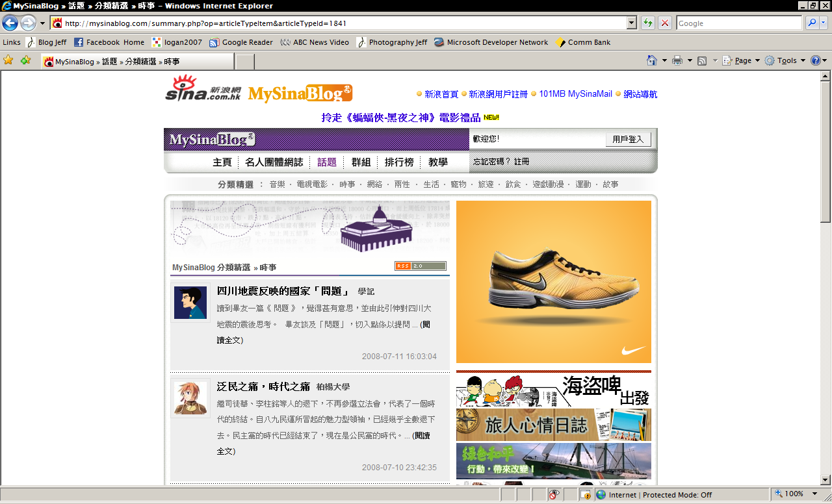Click the 用戶登入 login button
The image size is (832, 504).
tap(627, 140)
